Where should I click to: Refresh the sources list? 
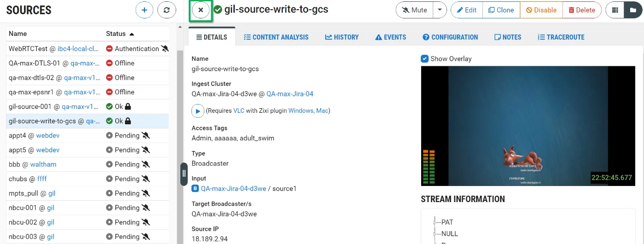coord(167,10)
